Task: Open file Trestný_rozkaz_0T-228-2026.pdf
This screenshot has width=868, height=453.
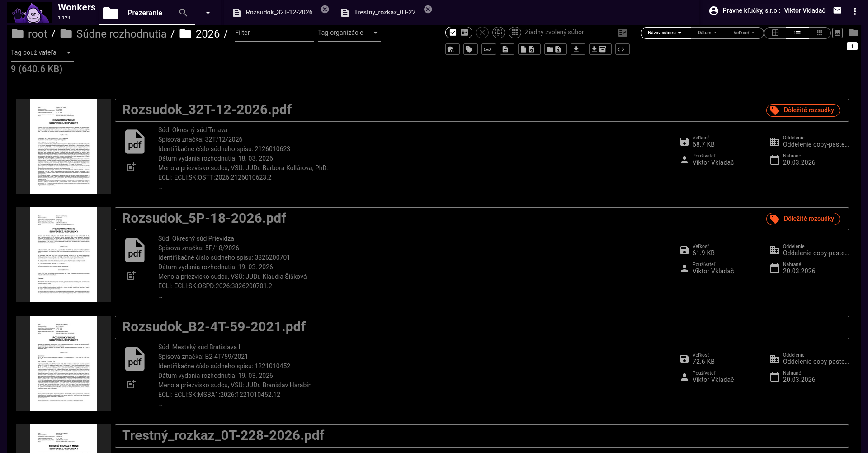Action: tap(223, 435)
